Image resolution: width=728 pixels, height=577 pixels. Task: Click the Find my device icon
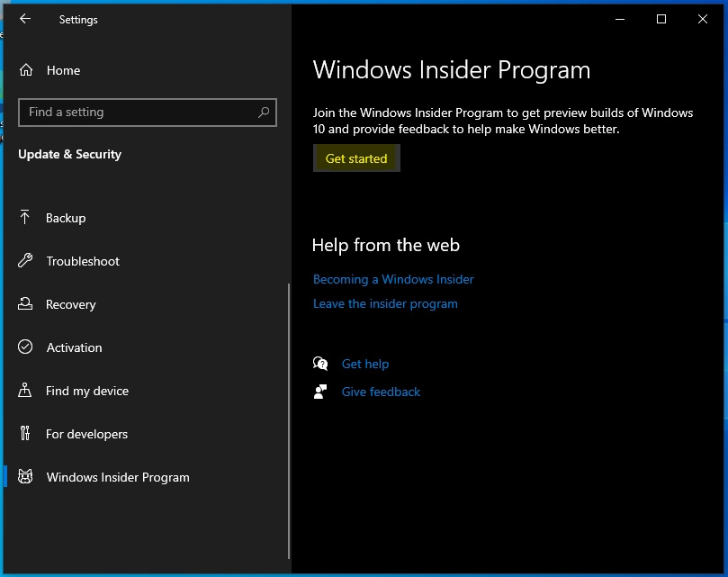pyautogui.click(x=24, y=390)
